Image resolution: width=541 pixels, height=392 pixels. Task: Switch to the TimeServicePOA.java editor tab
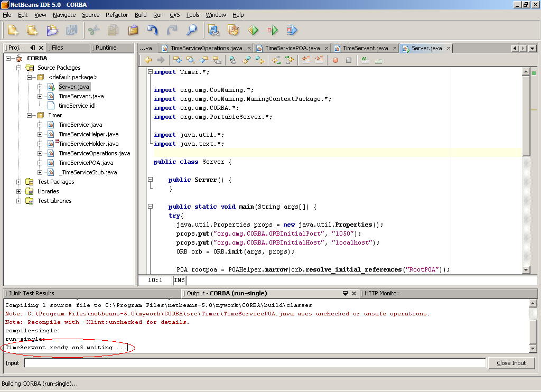tap(293, 48)
